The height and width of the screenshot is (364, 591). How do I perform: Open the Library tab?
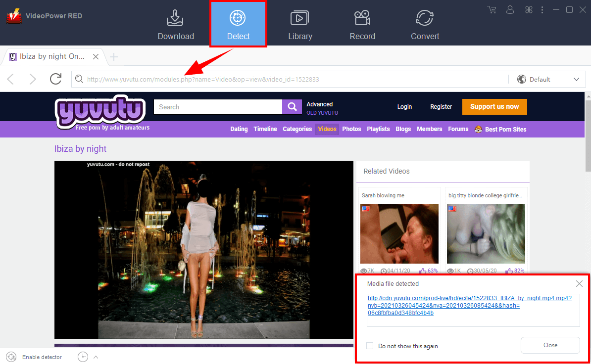[300, 25]
